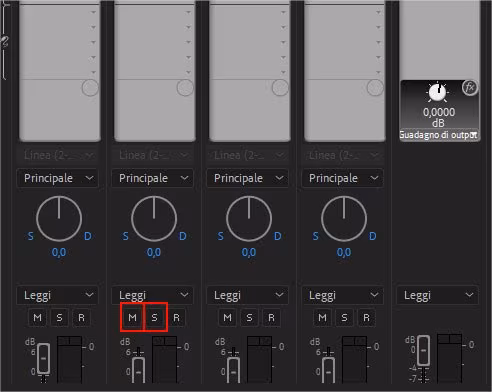
Task: Click the master track's level meter
Action: tap(449, 358)
